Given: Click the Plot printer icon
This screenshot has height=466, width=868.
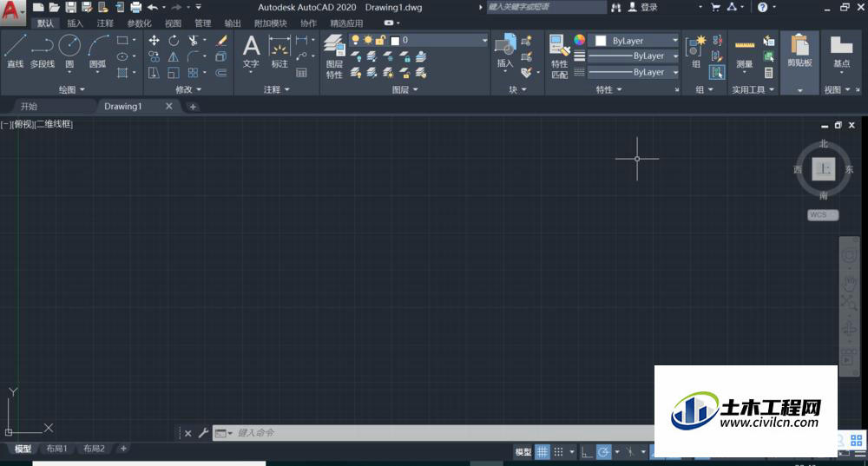Looking at the screenshot, I should tap(136, 7).
